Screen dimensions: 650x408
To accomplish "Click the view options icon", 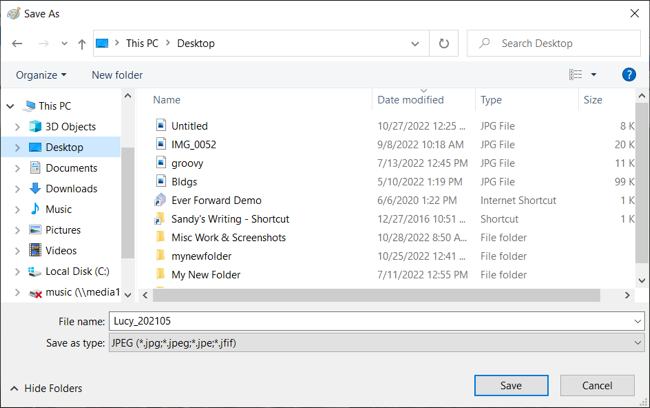I will pos(576,75).
